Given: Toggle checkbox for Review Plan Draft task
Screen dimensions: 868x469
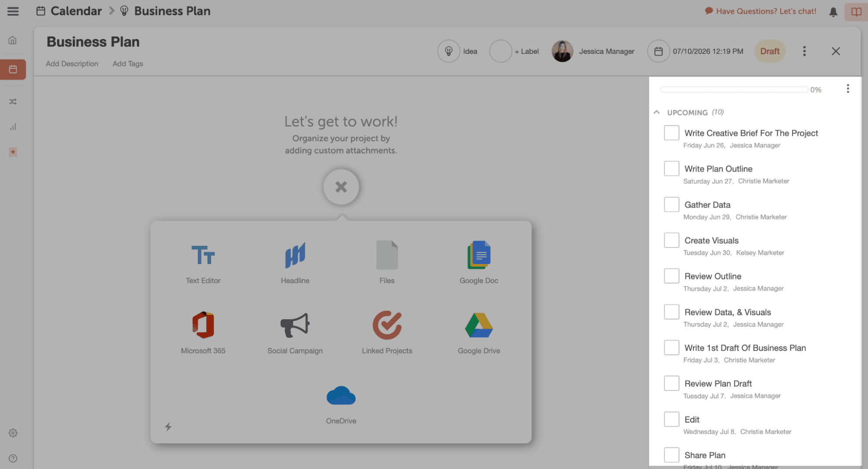Looking at the screenshot, I should point(672,383).
